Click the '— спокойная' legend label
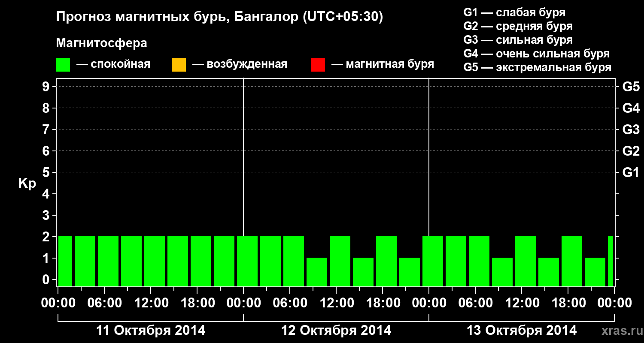This screenshot has width=644, height=343. tap(113, 64)
